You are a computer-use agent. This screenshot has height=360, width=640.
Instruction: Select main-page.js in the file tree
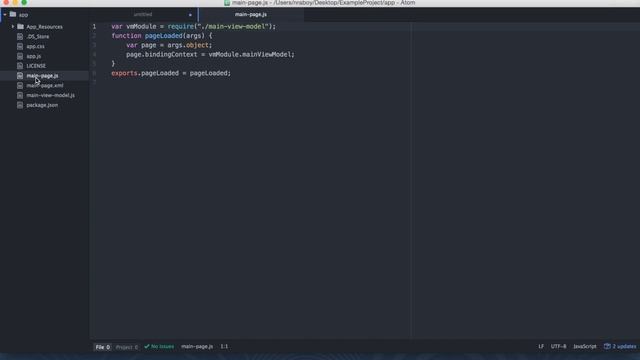pyautogui.click(x=42, y=76)
